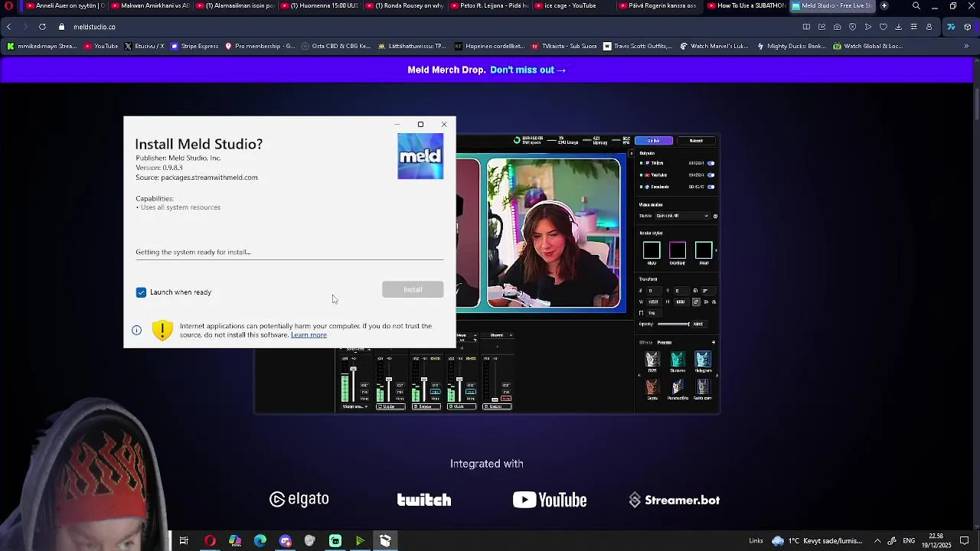Image resolution: width=980 pixels, height=551 pixels.
Task: Bookmark the page with the heart icon
Action: [x=883, y=27]
